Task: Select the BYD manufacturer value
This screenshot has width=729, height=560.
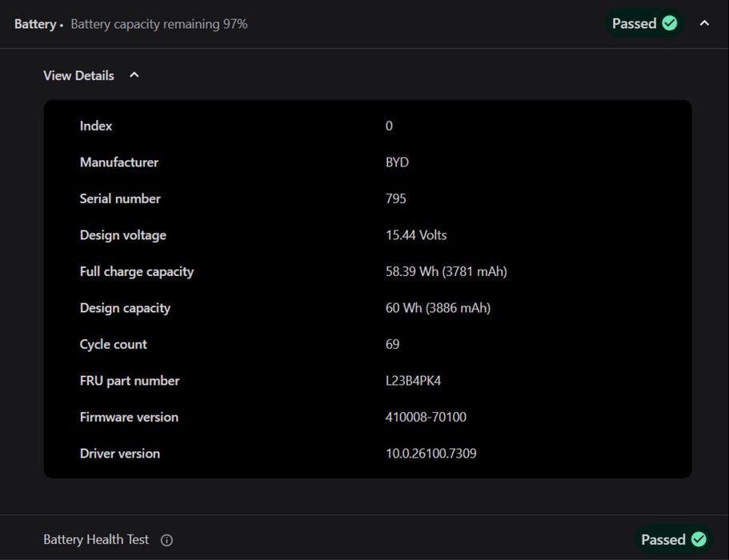Action: click(397, 162)
